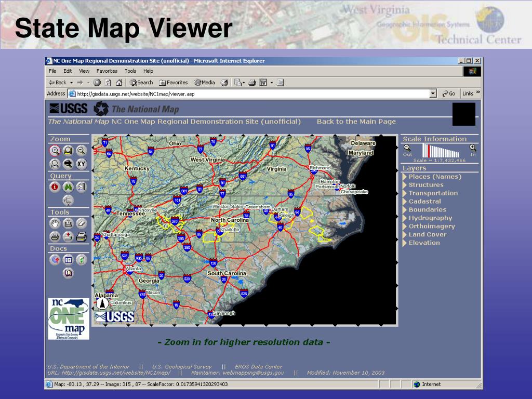The height and width of the screenshot is (399, 532).
Task: Click the browser Print toolbar icon
Action: (252, 83)
